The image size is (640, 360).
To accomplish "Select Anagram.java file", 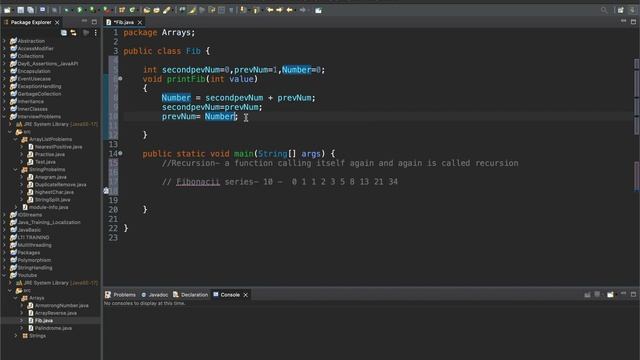I will tap(51, 177).
